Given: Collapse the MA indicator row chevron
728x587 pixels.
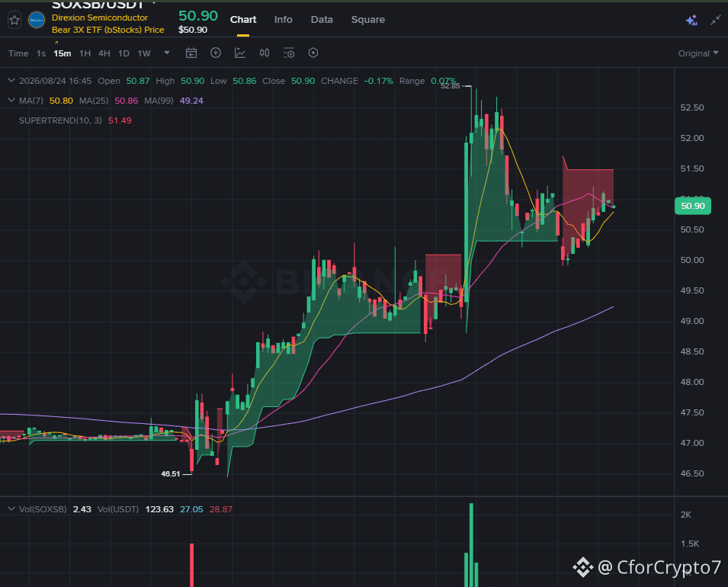Looking at the screenshot, I should tap(11, 101).
